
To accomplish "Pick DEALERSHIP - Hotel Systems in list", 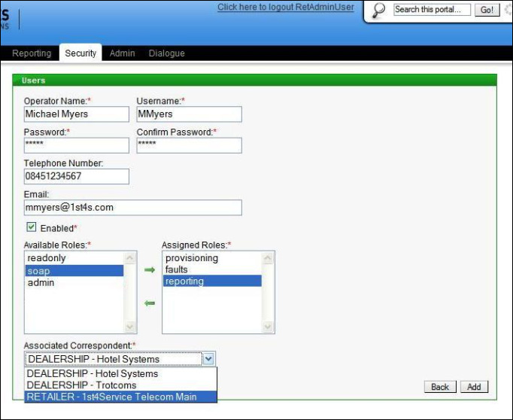I will [93, 373].
